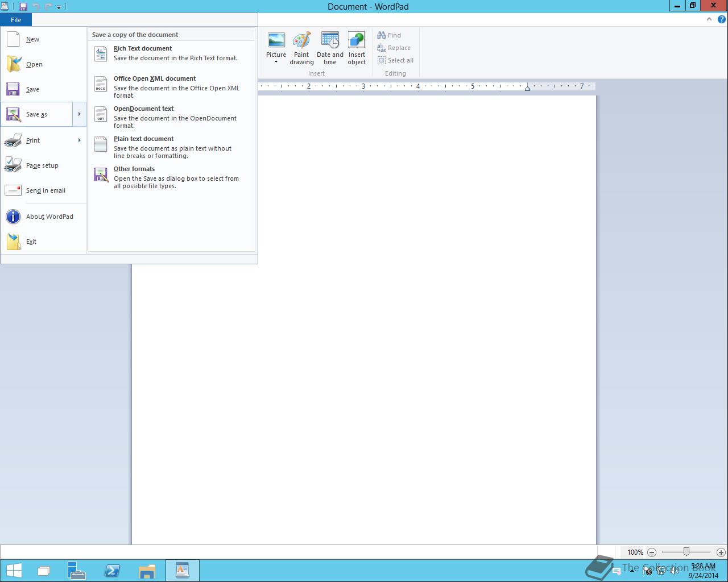Image resolution: width=728 pixels, height=582 pixels.
Task: Click the WordPad taskbar button
Action: point(183,571)
